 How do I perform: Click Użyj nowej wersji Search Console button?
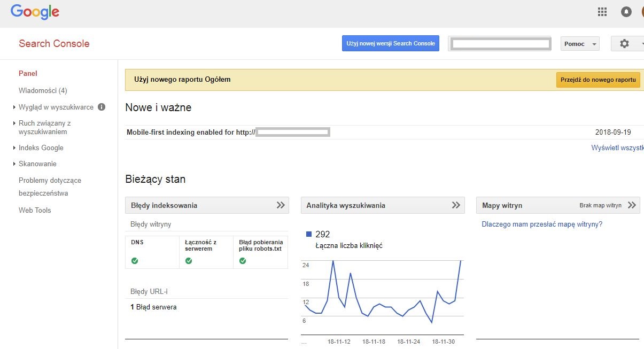[x=391, y=43]
